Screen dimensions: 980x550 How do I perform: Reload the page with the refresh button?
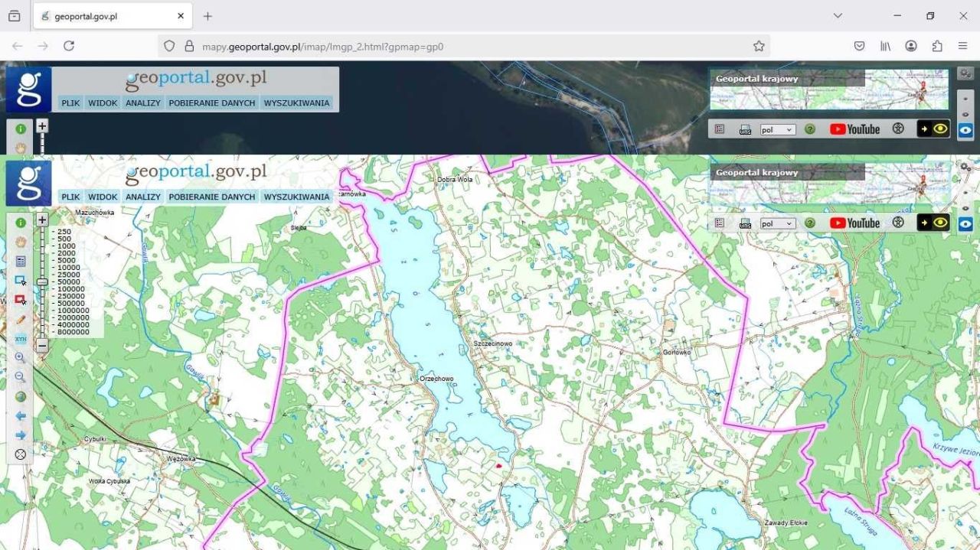[x=69, y=46]
